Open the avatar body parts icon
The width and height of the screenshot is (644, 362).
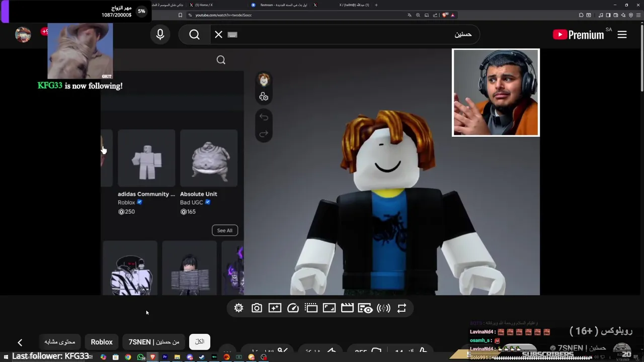(264, 97)
